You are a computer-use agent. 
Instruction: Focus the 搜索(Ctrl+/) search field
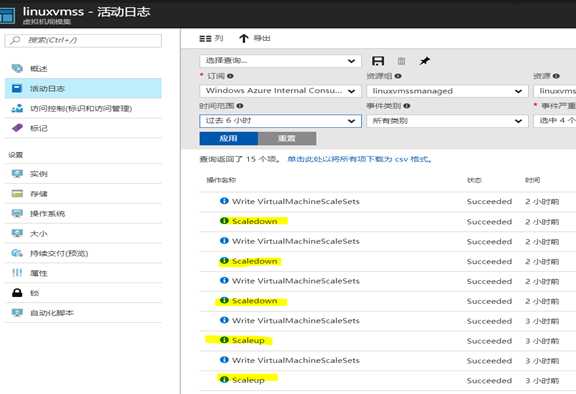tap(83, 40)
